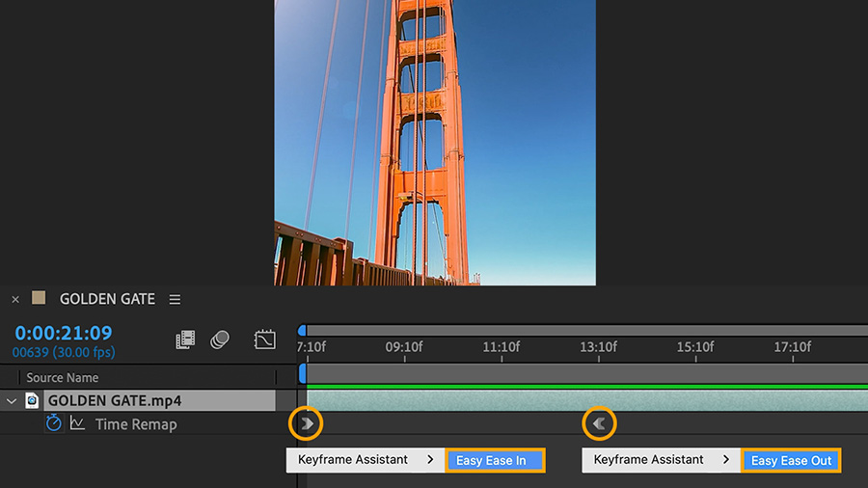868x488 pixels.
Task: Click the 00639 (30.00 fps) frame readout
Action: coord(64,352)
